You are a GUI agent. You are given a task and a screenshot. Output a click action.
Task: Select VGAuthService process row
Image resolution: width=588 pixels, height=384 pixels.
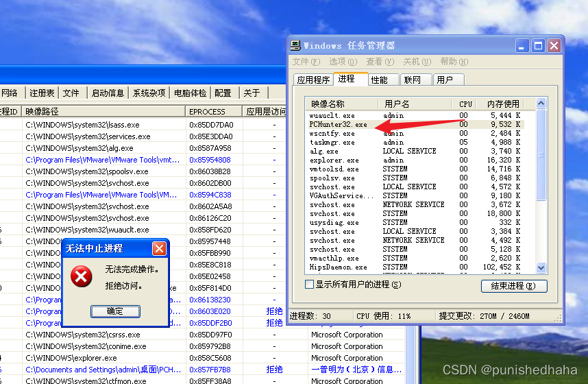tap(415, 195)
